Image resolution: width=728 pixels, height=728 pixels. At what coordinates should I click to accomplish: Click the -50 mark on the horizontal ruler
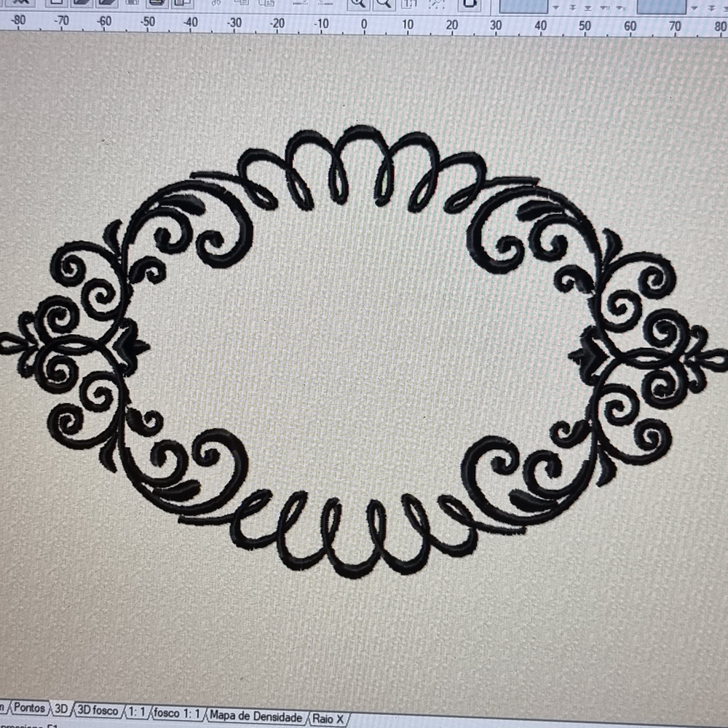[148, 22]
